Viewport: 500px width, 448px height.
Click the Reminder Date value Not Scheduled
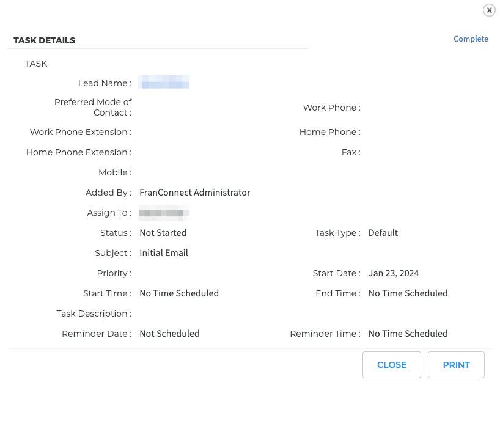tap(169, 334)
